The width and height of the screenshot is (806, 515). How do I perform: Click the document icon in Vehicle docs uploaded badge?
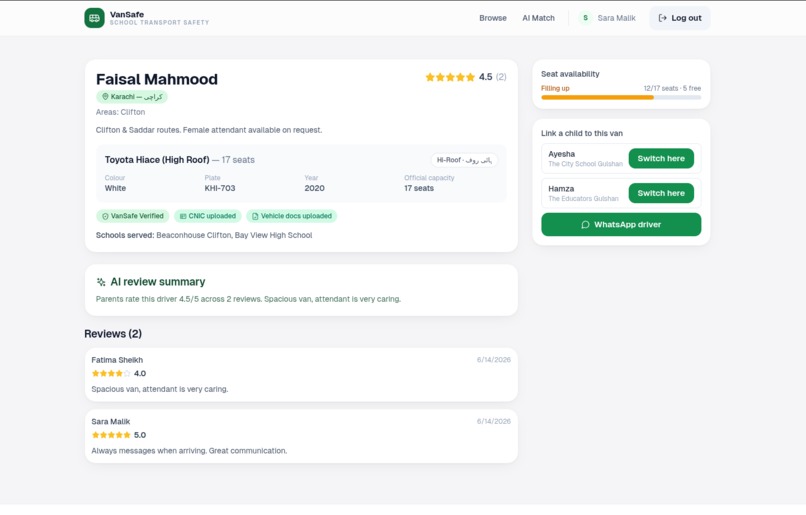coord(255,216)
